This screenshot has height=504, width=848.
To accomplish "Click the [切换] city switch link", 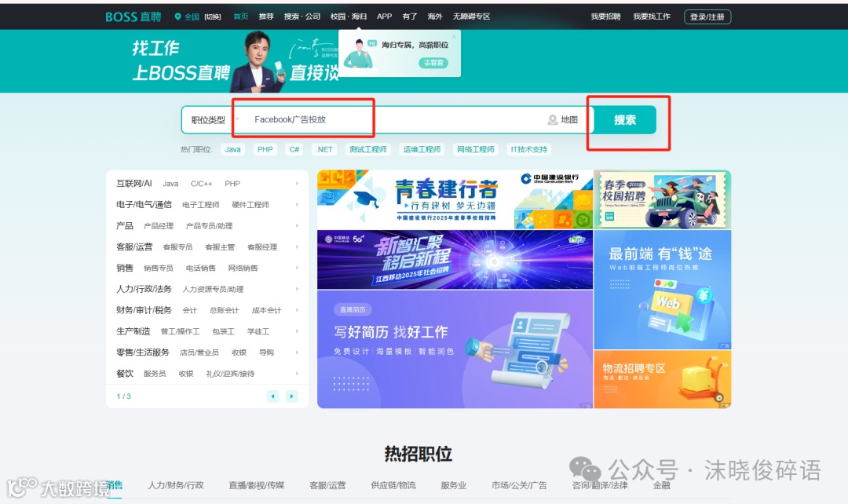I will pyautogui.click(x=213, y=16).
